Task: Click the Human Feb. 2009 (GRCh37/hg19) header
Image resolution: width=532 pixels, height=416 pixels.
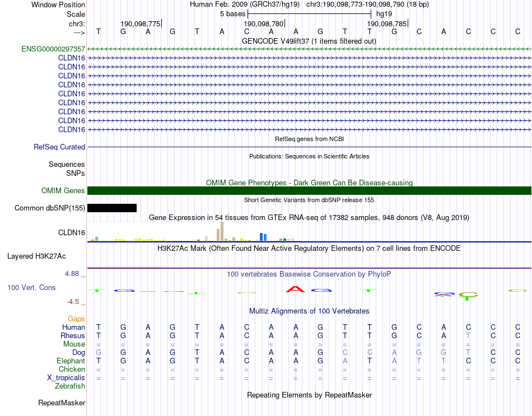Action: (x=245, y=4)
